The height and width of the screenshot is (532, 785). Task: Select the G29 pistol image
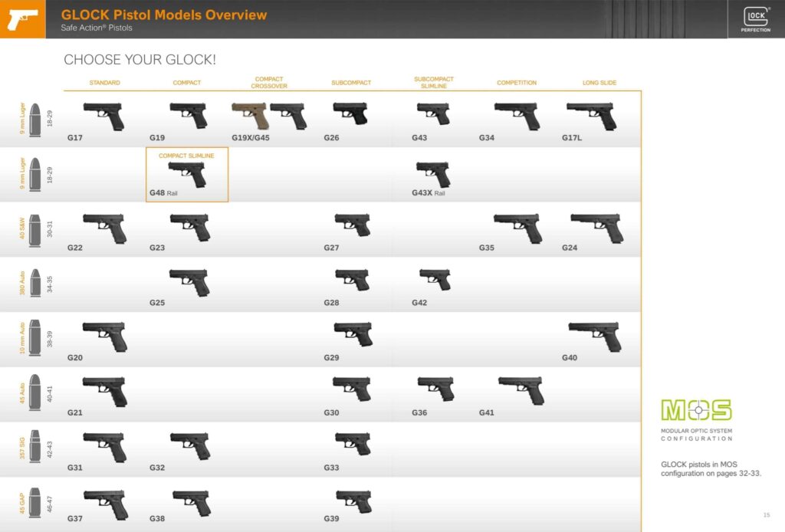[353, 334]
